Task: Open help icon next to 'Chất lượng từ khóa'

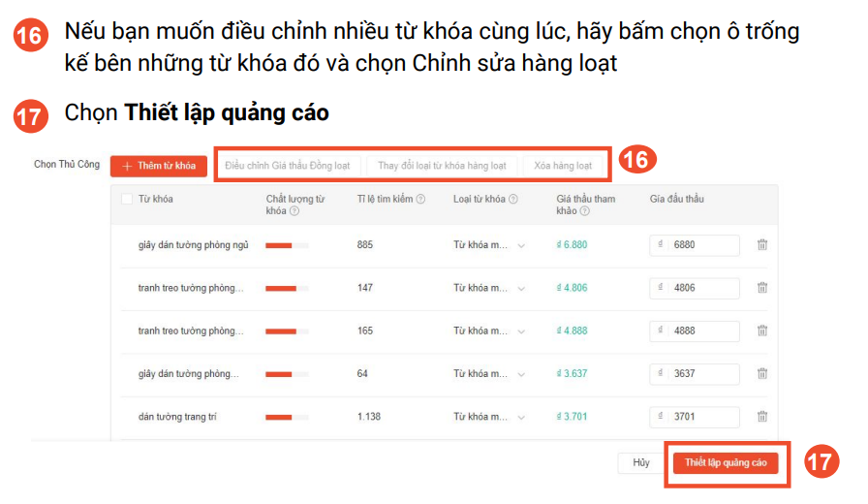Action: [x=294, y=210]
